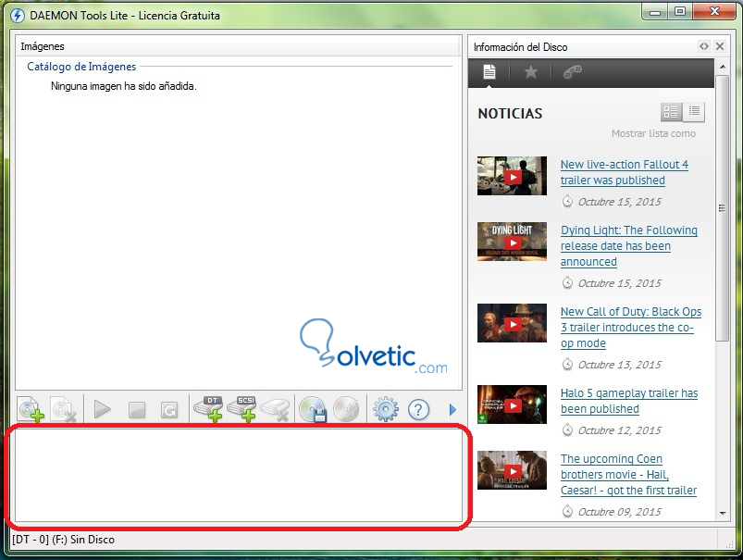Image resolution: width=743 pixels, height=560 pixels.
Task: Click the date "Octubre 09, 2015"
Action: point(619,512)
